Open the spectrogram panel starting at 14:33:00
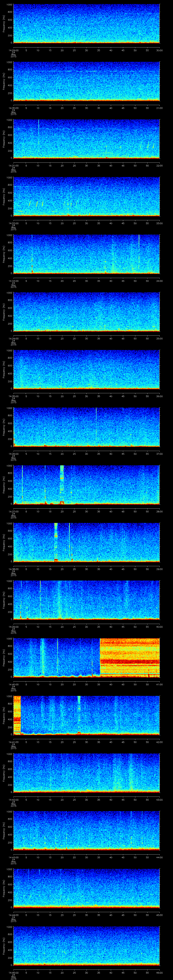173x980 pixels. [x=86, y=254]
